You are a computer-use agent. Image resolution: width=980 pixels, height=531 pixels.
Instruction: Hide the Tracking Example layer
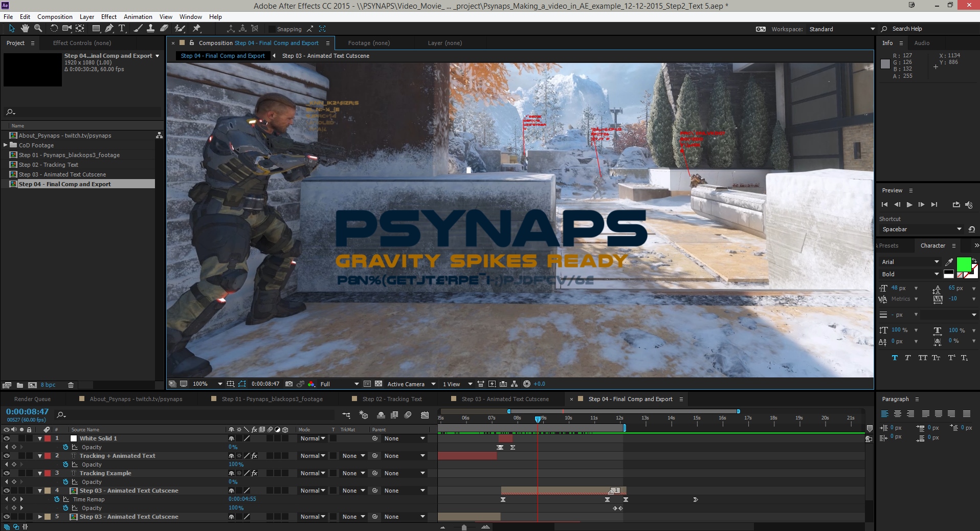7,473
